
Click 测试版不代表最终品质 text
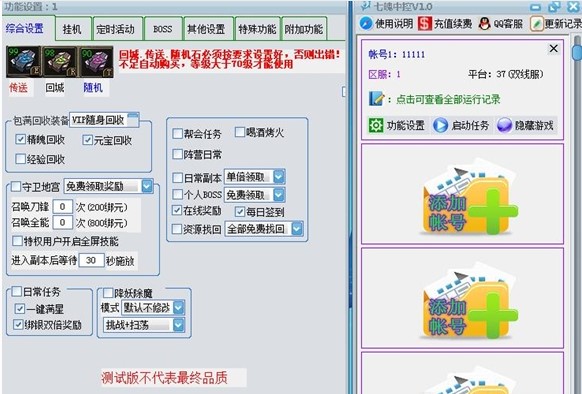pos(164,378)
